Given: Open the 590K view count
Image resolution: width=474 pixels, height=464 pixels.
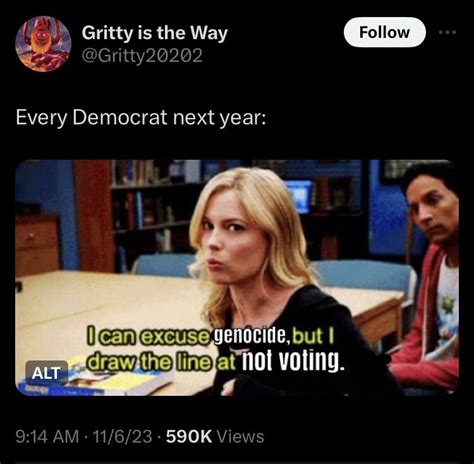Looking at the screenshot, I should (189, 436).
